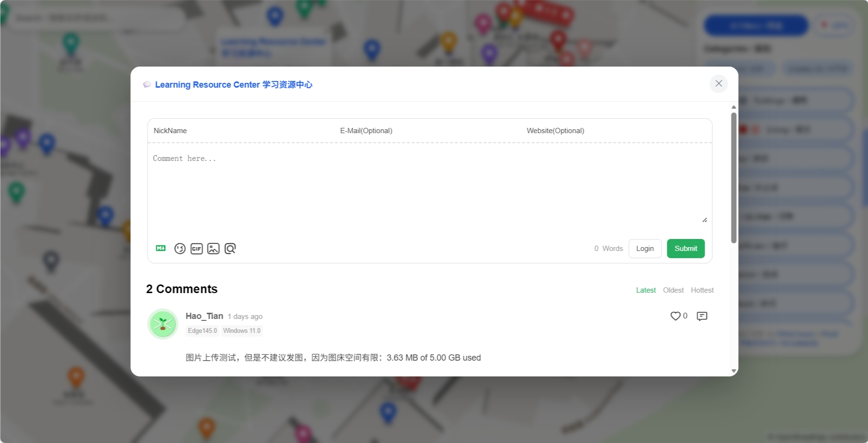Focus the NickName input field
The height and width of the screenshot is (443, 868).
tap(241, 131)
